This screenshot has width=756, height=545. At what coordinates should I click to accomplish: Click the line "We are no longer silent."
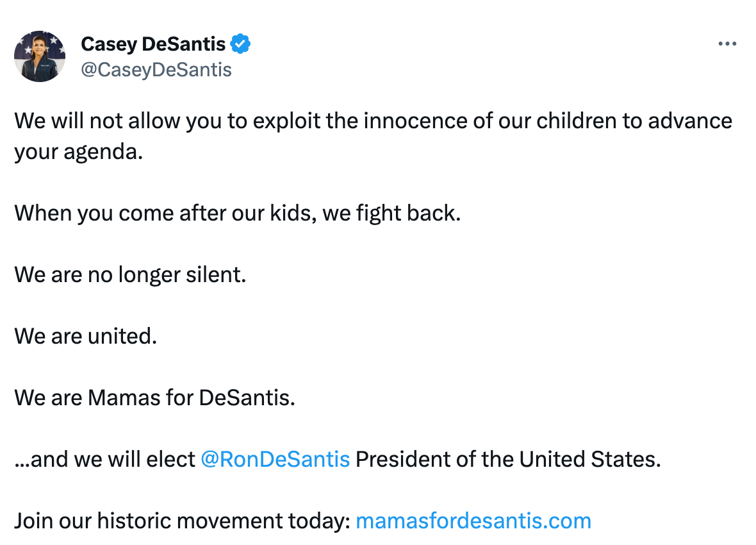(x=130, y=274)
